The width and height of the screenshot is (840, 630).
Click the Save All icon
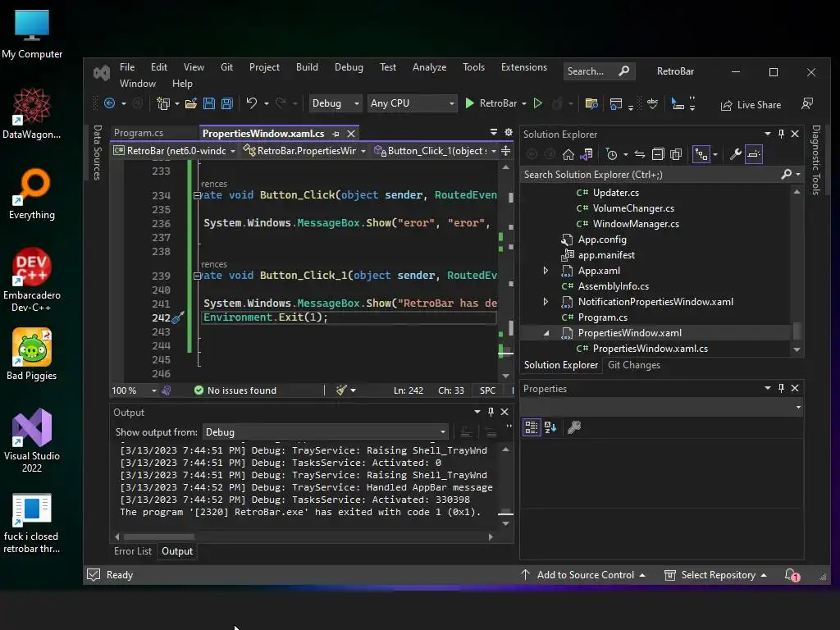point(227,103)
